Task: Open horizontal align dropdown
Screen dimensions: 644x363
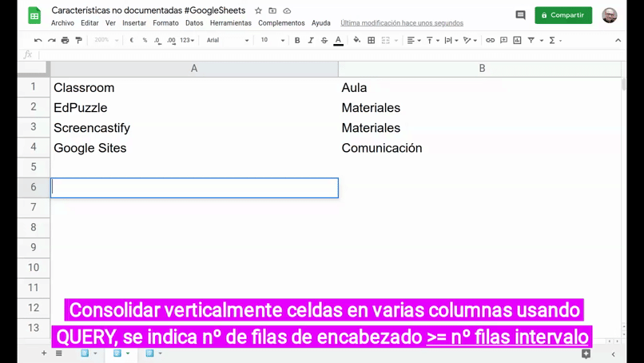Action: pos(413,40)
